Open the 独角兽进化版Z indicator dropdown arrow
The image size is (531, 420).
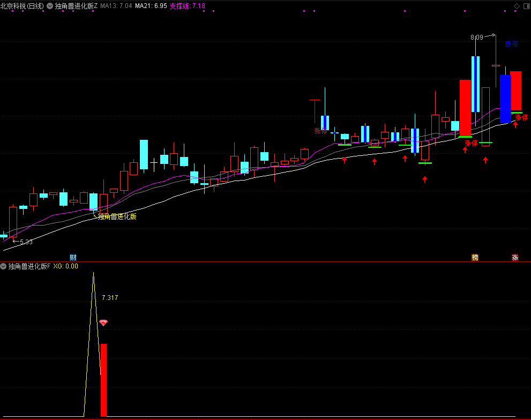(x=50, y=6)
